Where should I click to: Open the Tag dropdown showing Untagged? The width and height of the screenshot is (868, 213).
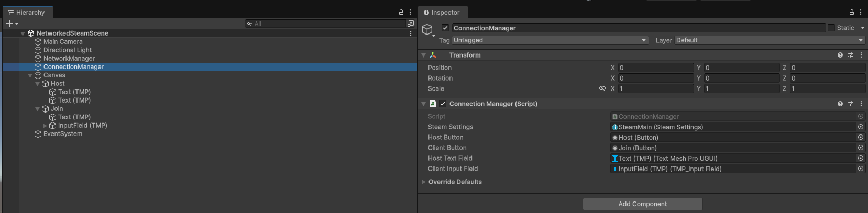click(x=550, y=40)
